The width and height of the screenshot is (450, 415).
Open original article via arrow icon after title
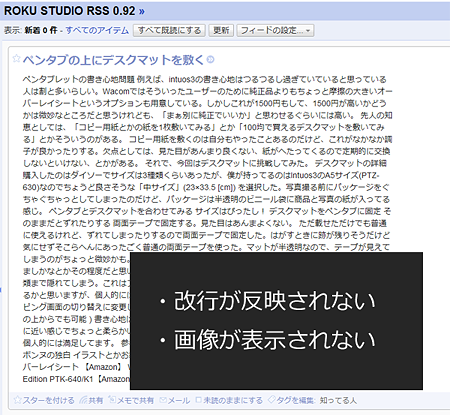point(210,60)
